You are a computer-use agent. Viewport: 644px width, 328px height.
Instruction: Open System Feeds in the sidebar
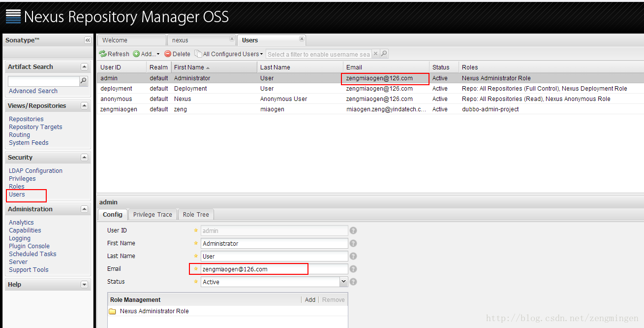pos(29,143)
